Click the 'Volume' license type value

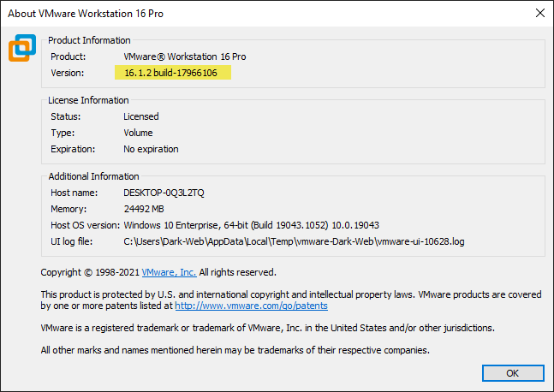pyautogui.click(x=138, y=133)
